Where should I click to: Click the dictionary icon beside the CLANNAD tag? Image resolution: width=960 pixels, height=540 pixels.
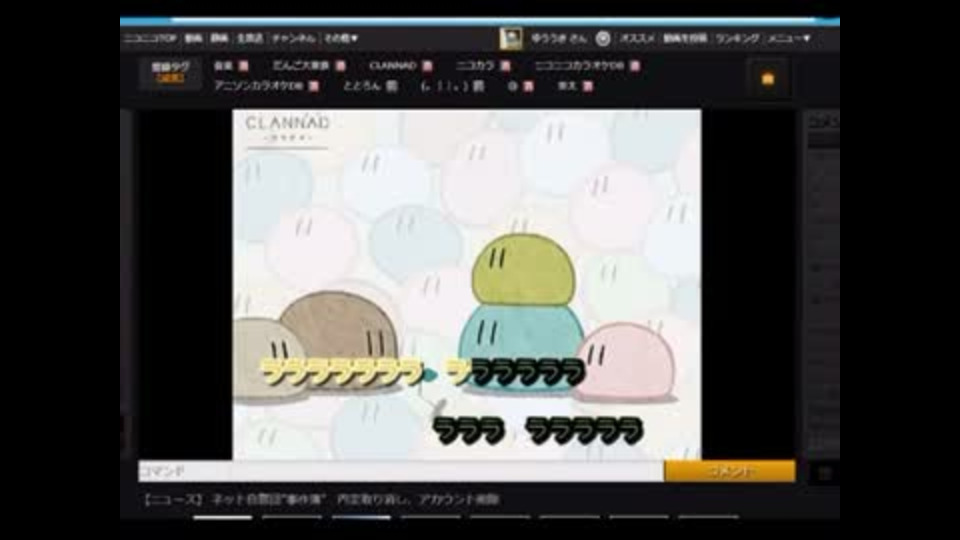click(x=427, y=66)
